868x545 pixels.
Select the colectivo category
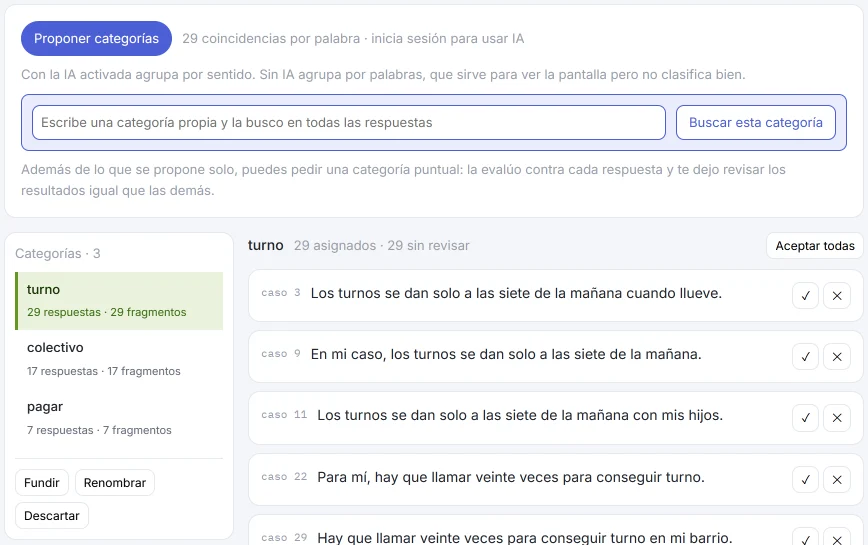[x=119, y=359]
